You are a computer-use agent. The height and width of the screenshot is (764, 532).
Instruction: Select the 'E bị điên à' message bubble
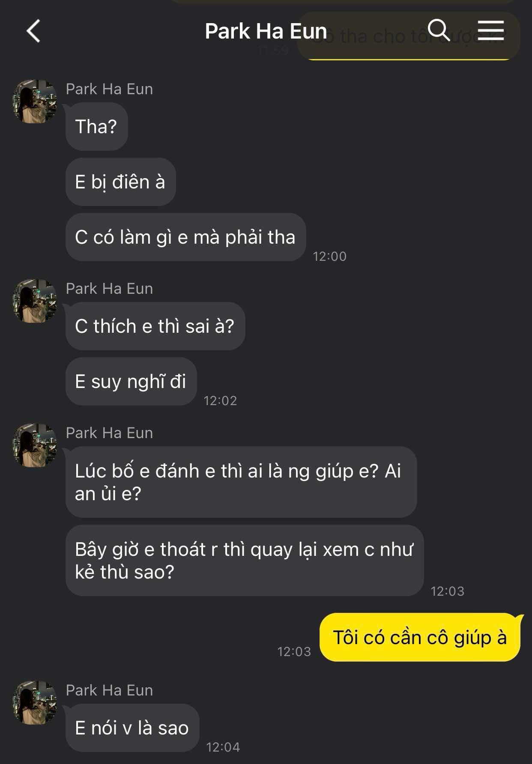click(x=121, y=182)
